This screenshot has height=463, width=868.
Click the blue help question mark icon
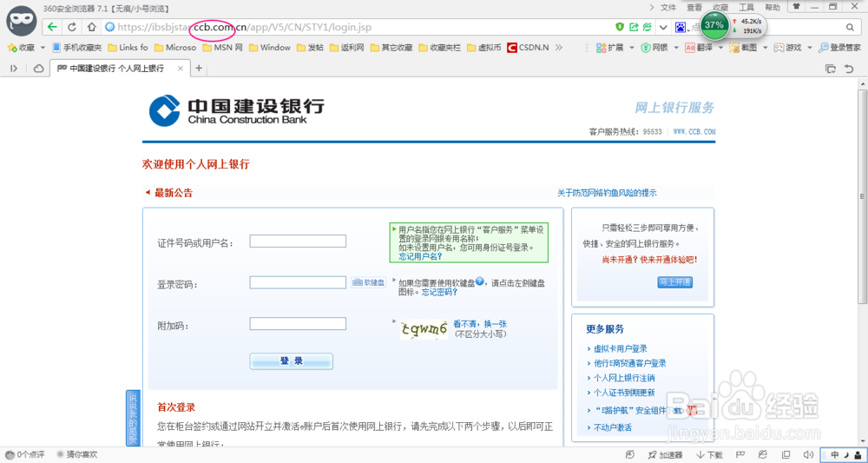[479, 281]
